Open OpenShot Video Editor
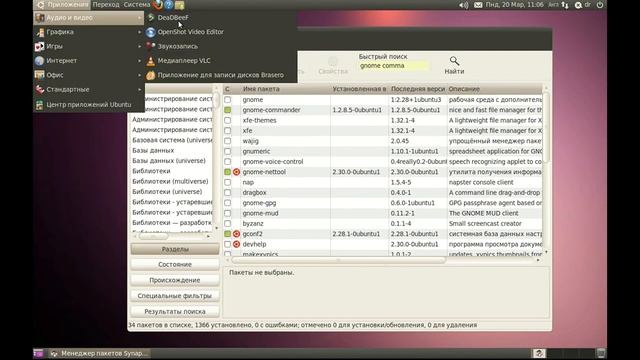 pyautogui.click(x=220, y=32)
